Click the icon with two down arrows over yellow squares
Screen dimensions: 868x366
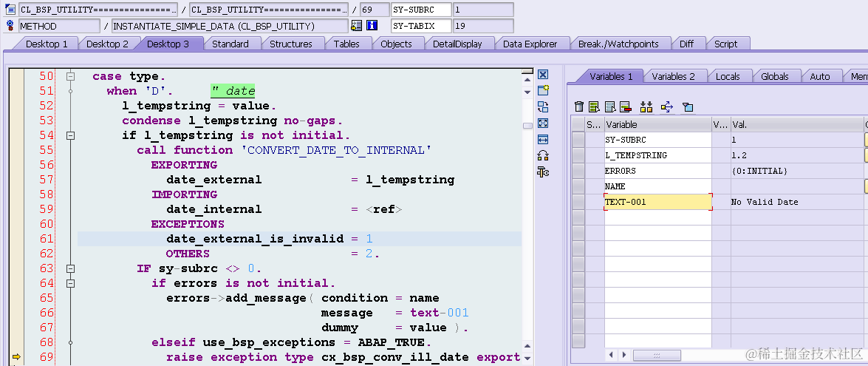646,107
